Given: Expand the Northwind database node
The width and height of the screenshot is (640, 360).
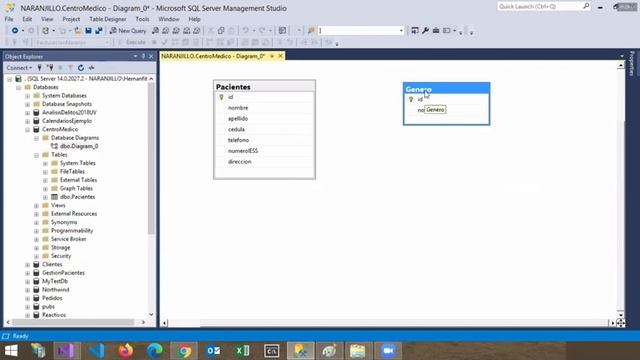Looking at the screenshot, I should tap(27, 290).
